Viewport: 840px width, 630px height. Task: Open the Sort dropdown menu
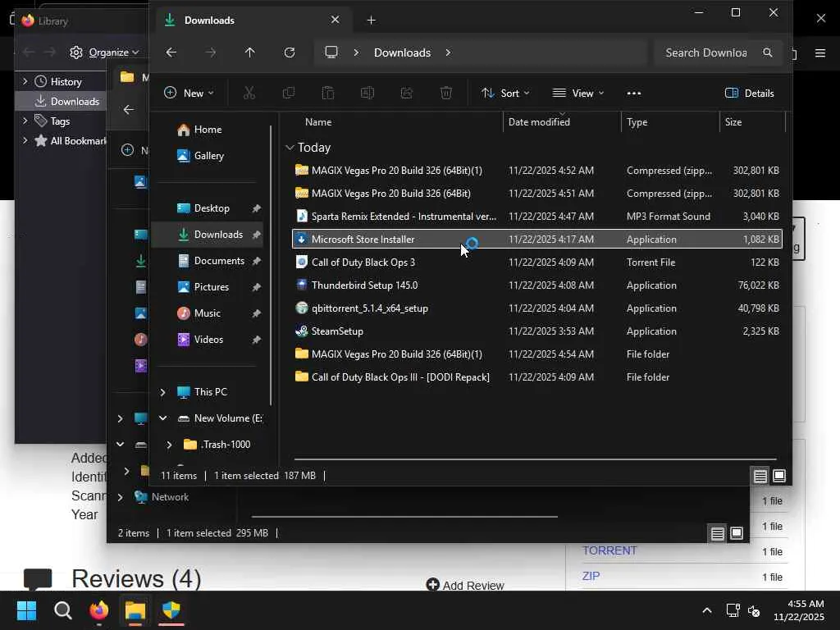pyautogui.click(x=505, y=94)
